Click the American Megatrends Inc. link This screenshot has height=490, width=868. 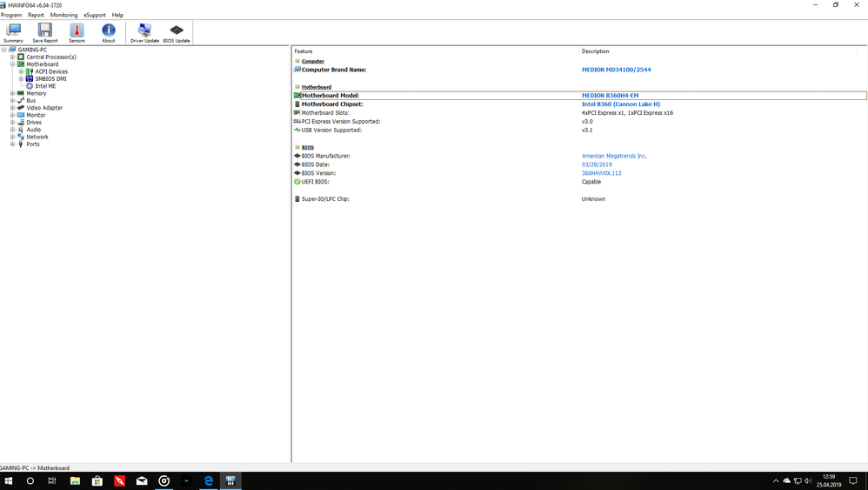[614, 156]
